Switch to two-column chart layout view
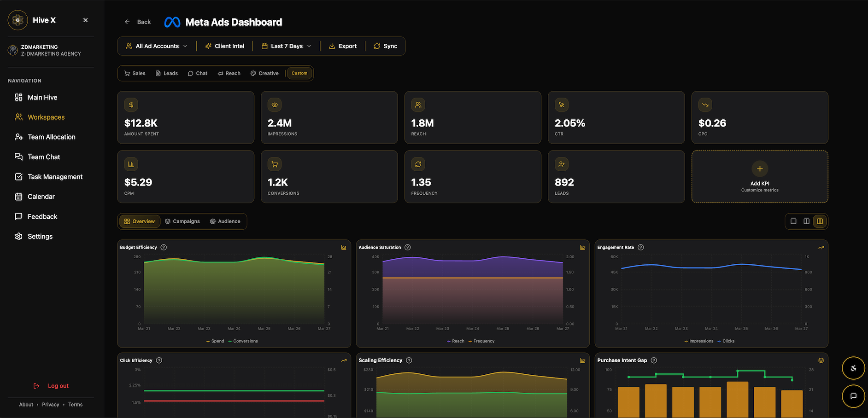The image size is (868, 418). point(806,221)
